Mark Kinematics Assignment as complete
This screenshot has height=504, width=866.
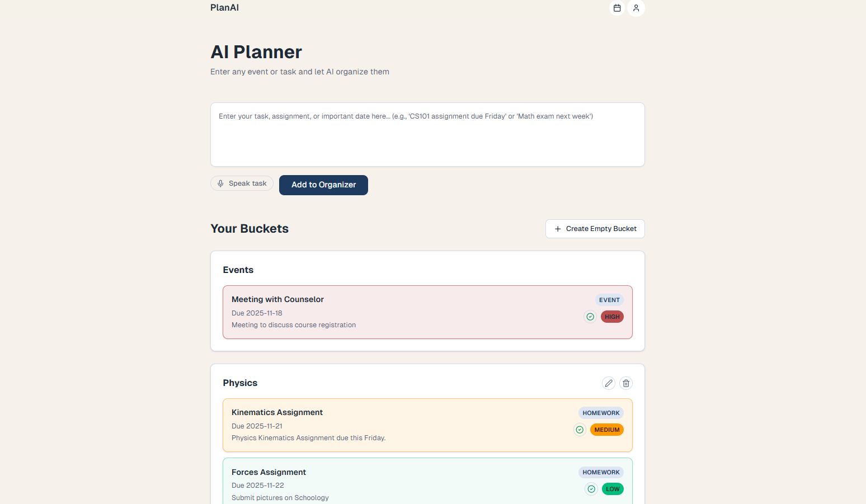(580, 430)
